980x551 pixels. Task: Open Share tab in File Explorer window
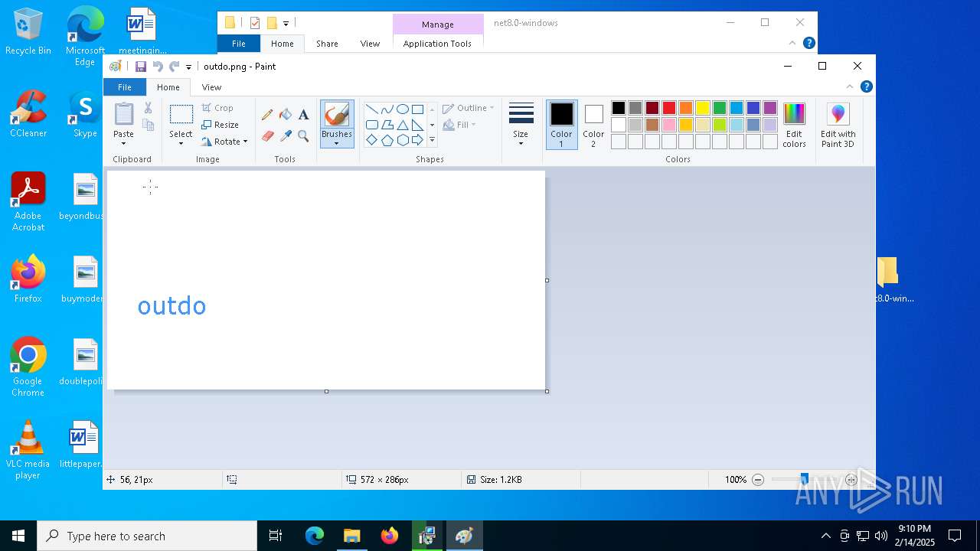pos(327,44)
